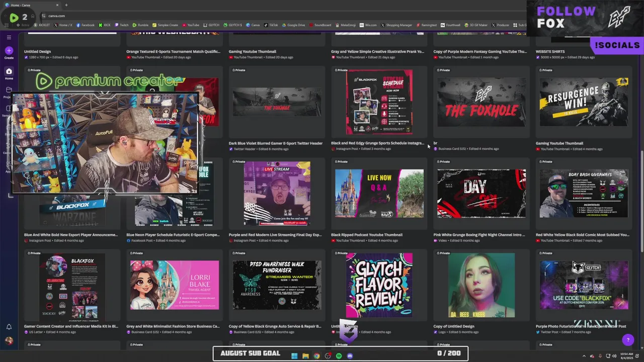
Task: Open the profile avatar in sidebar
Action: 9,341
